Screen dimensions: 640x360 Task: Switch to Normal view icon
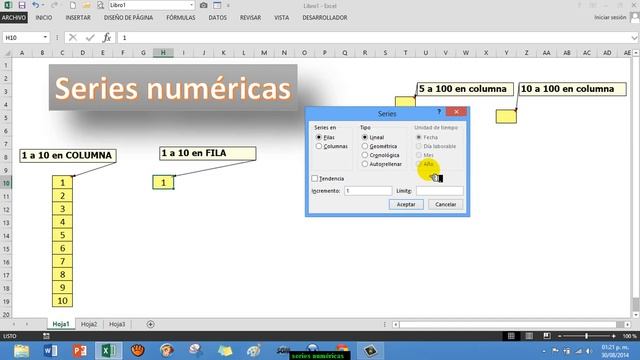[511, 336]
